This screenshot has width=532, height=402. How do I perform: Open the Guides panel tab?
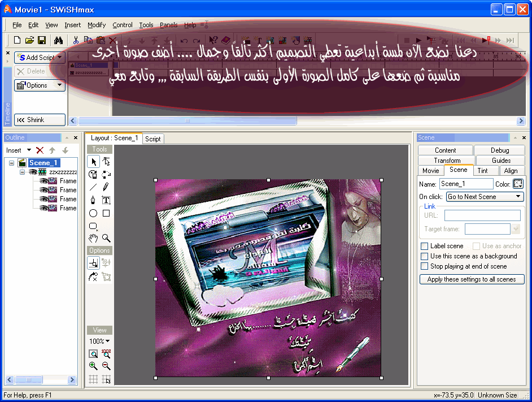(501, 161)
